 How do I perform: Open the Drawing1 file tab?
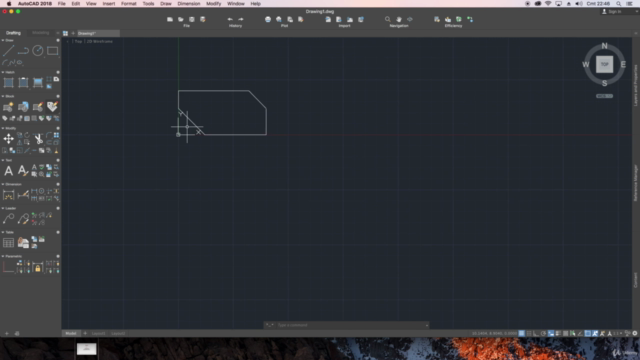[97, 33]
